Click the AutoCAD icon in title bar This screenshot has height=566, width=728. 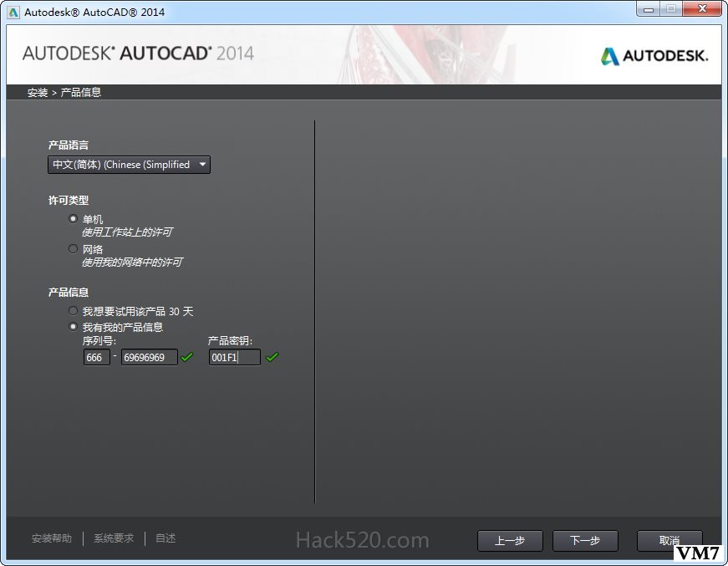[13, 12]
